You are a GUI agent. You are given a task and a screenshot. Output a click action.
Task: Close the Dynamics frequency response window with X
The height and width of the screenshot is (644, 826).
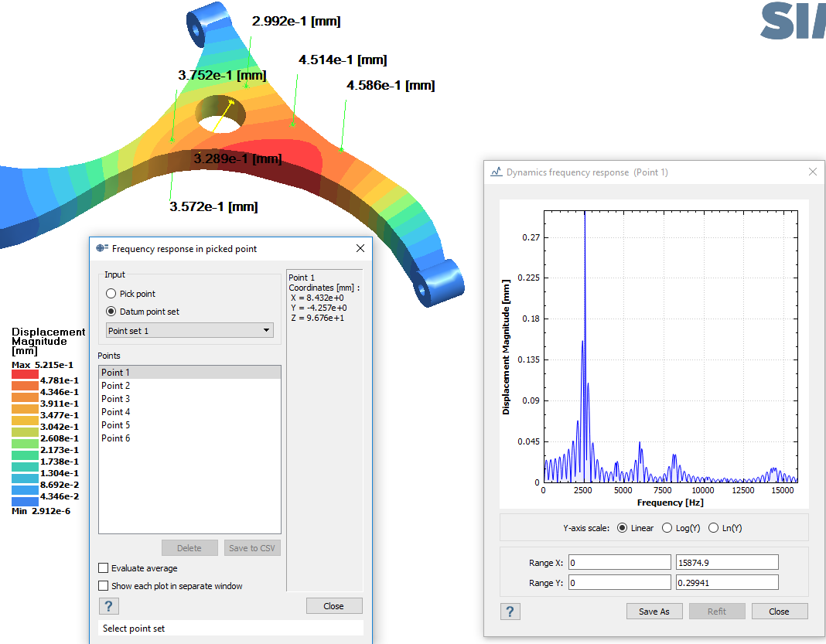[813, 172]
